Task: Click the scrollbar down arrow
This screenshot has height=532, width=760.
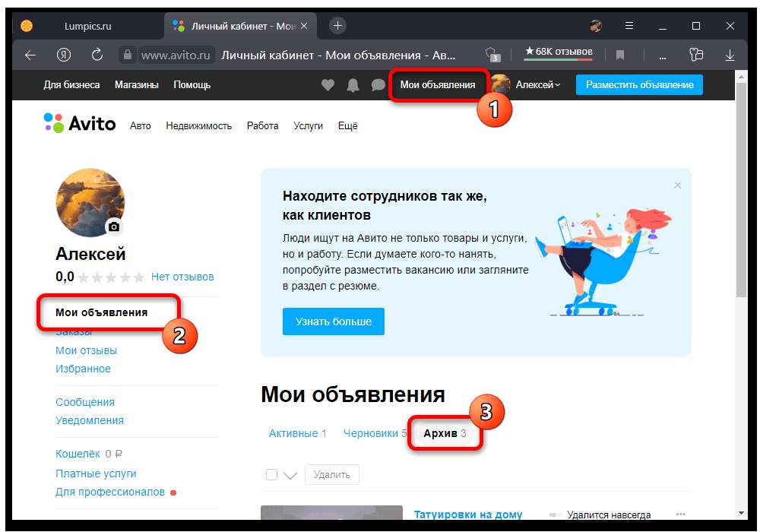Action: tap(741, 513)
